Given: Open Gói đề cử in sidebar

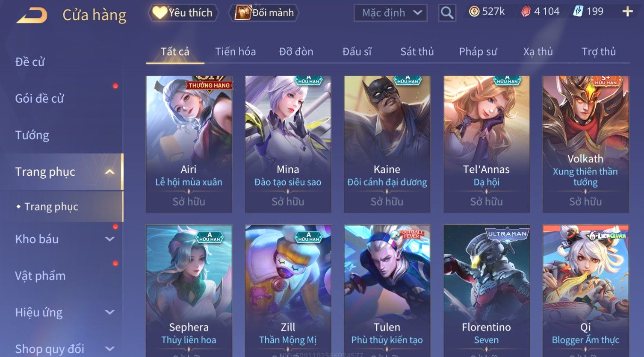Looking at the screenshot, I should [x=39, y=98].
